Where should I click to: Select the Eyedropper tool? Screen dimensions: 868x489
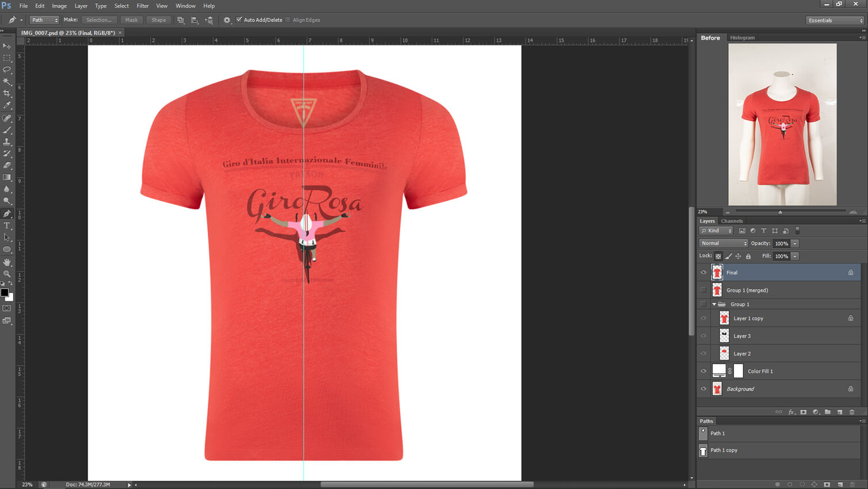pos(7,105)
